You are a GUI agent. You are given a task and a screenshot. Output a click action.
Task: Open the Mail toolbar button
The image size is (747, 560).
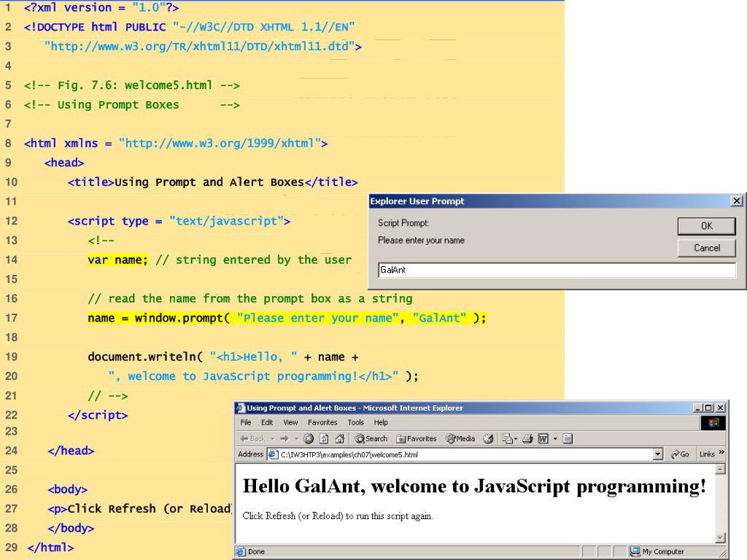(508, 438)
